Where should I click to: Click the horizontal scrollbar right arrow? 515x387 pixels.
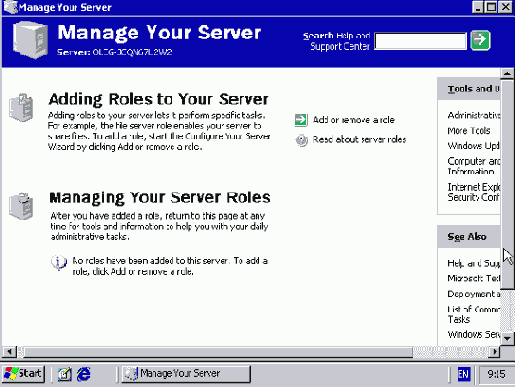(495, 351)
